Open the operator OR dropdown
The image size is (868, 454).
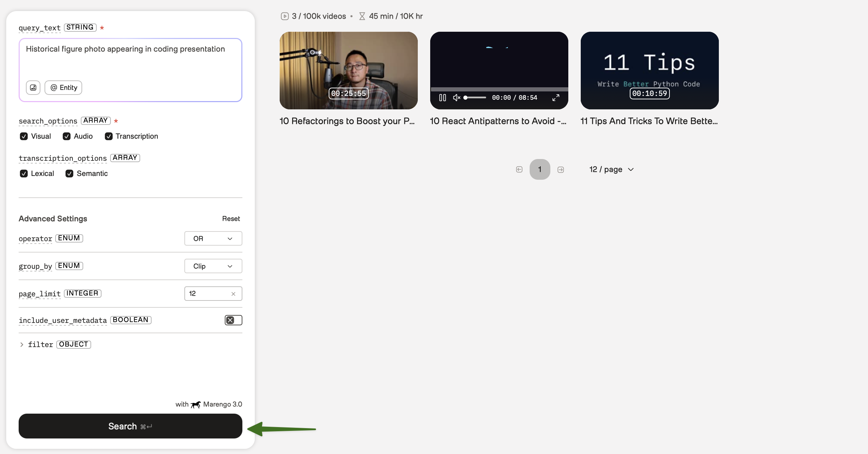(213, 239)
